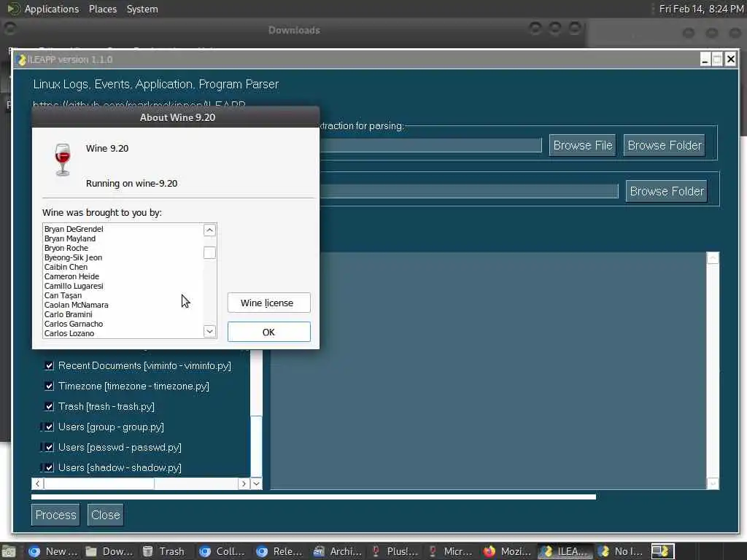Click the module list horizontal scrollbar thumb

(x=99, y=484)
